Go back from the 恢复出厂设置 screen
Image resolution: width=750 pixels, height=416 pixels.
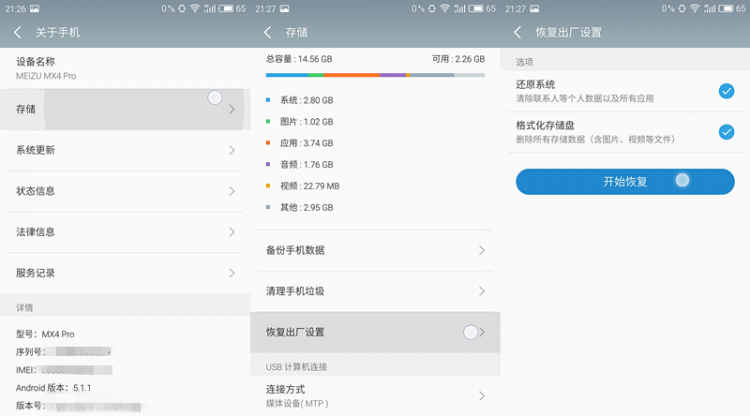(x=518, y=33)
